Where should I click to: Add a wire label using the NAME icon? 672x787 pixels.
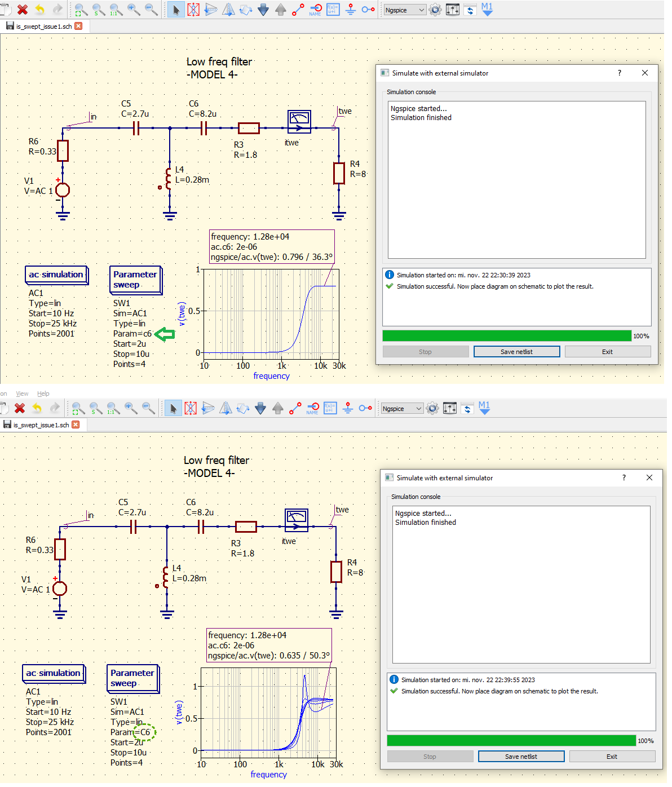tap(314, 10)
